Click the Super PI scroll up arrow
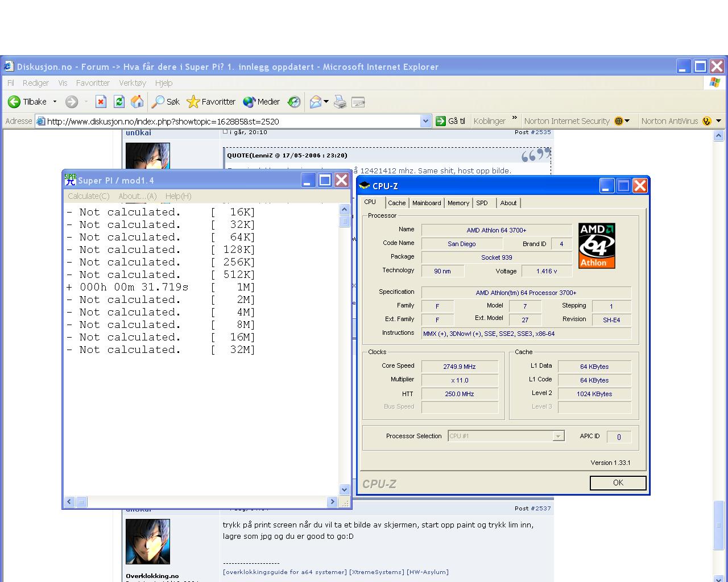 [344, 209]
